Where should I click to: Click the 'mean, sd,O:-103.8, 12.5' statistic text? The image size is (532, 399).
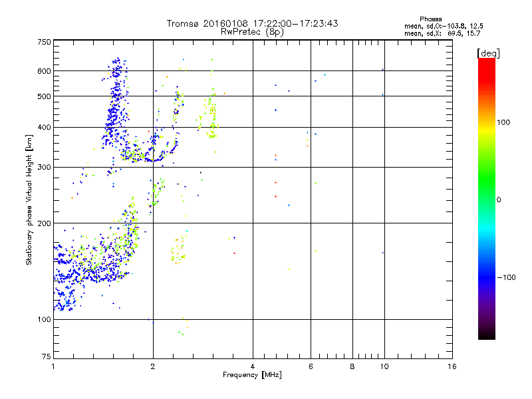[x=444, y=26]
